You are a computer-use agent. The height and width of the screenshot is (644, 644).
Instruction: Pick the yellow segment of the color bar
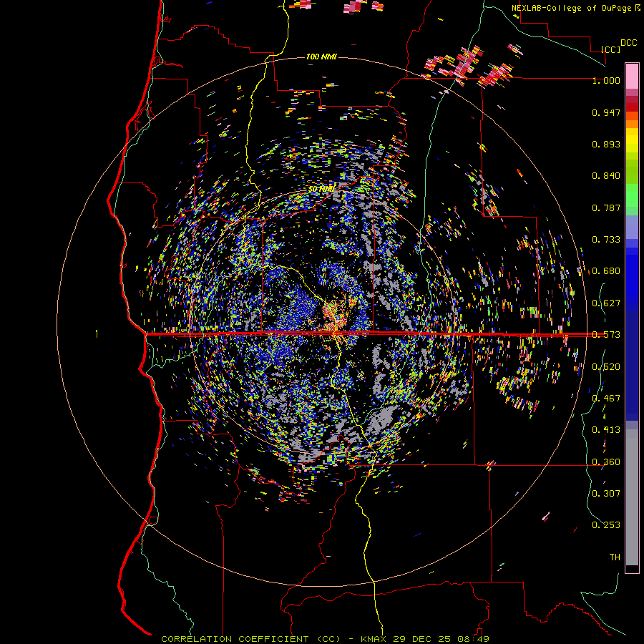tap(632, 141)
